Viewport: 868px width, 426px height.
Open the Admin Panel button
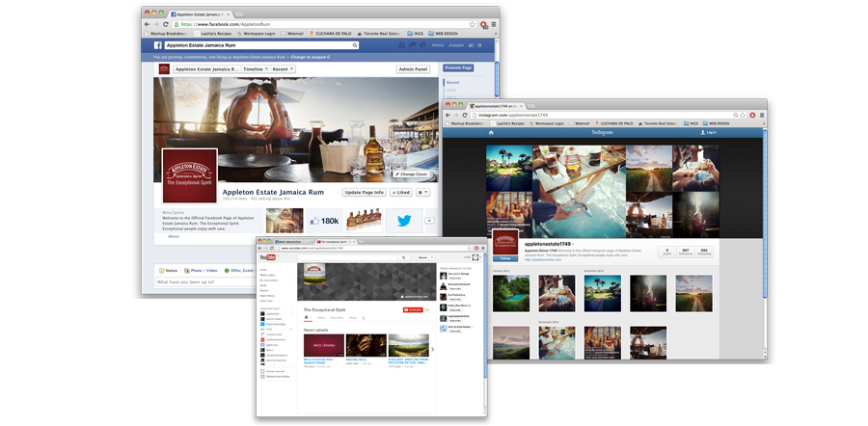[x=413, y=69]
